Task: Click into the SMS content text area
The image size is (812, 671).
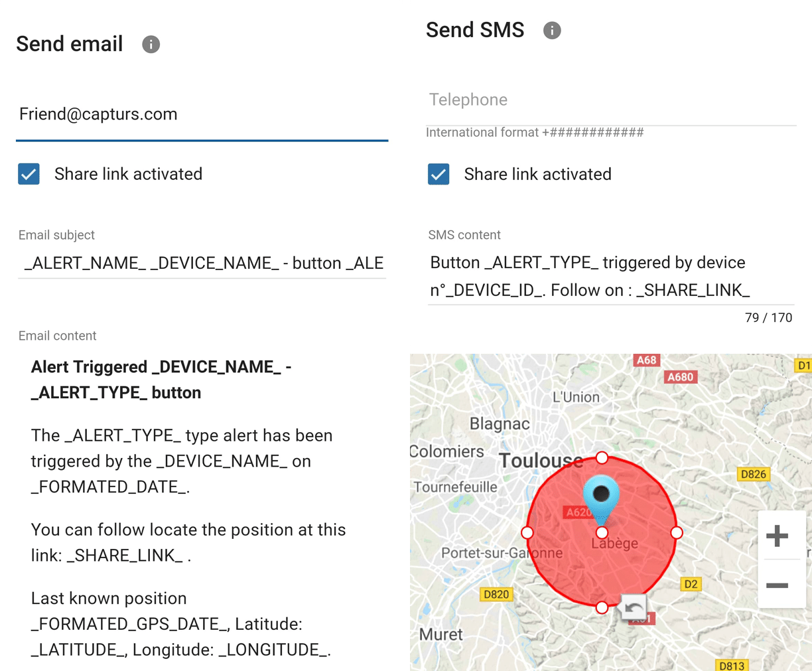Action: click(x=611, y=276)
